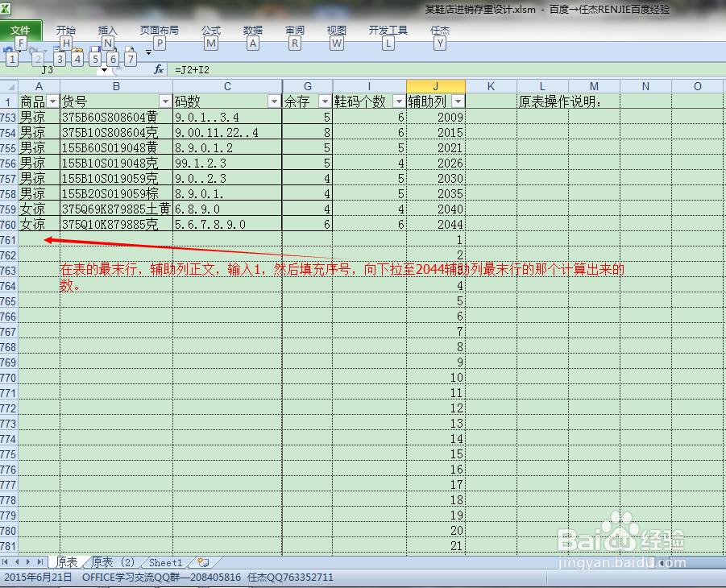The width and height of the screenshot is (726, 588).
Task: Switch to the 审阅 ribbon tab
Action: 295,31
